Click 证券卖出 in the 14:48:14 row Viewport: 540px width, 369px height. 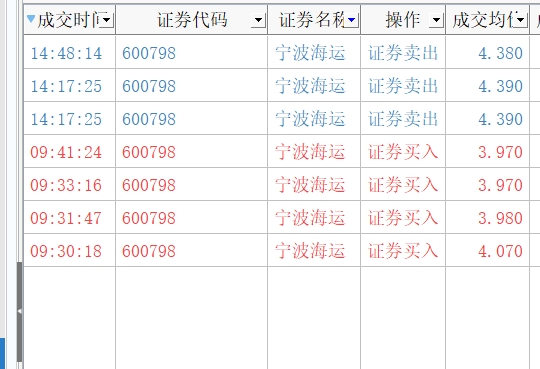pos(403,53)
